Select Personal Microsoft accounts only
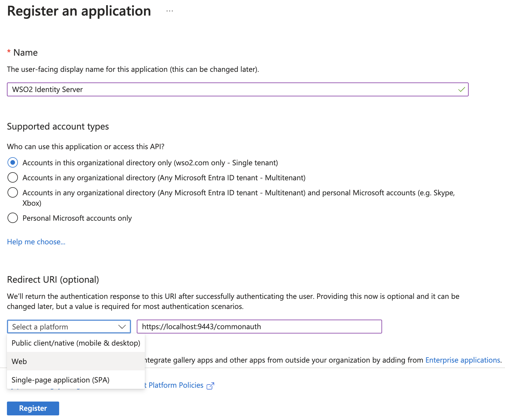The width and height of the screenshot is (505, 420). point(13,218)
